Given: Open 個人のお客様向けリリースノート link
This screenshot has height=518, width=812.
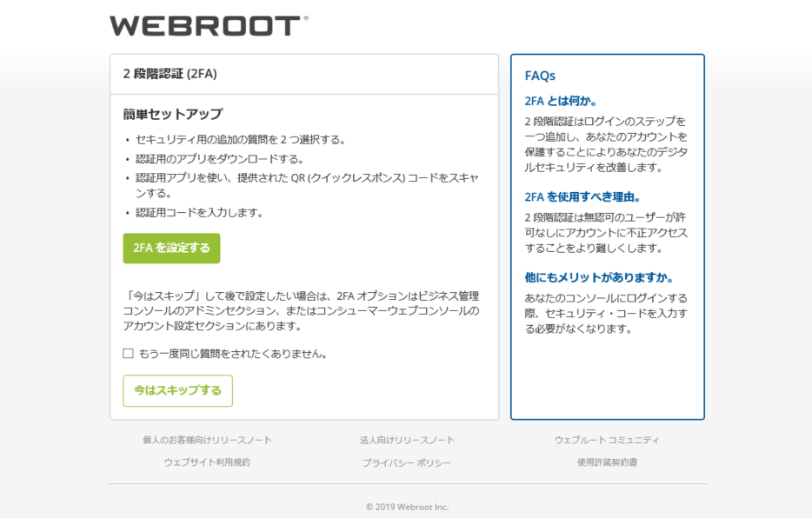Looking at the screenshot, I should click(207, 440).
